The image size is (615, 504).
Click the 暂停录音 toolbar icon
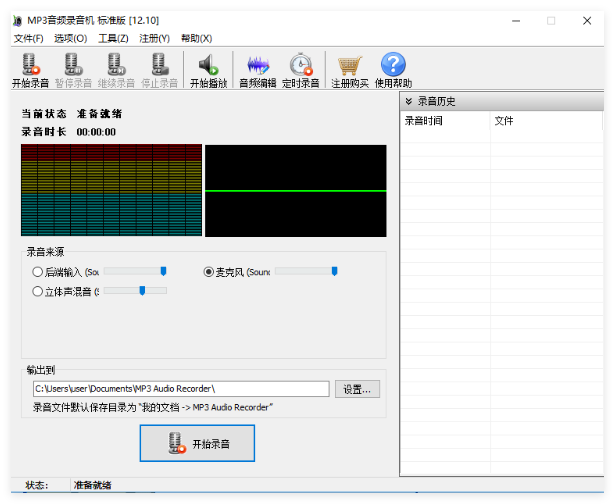click(x=74, y=66)
